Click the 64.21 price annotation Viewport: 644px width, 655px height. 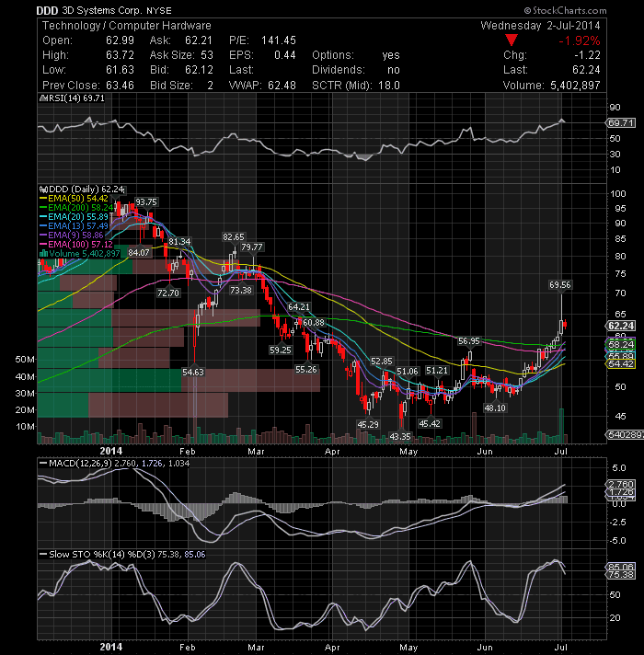pos(299,306)
